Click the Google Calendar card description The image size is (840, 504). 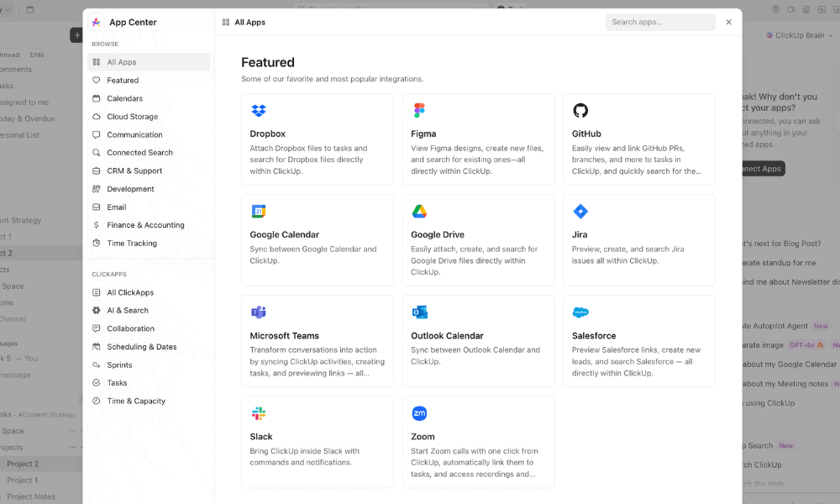pyautogui.click(x=312, y=255)
